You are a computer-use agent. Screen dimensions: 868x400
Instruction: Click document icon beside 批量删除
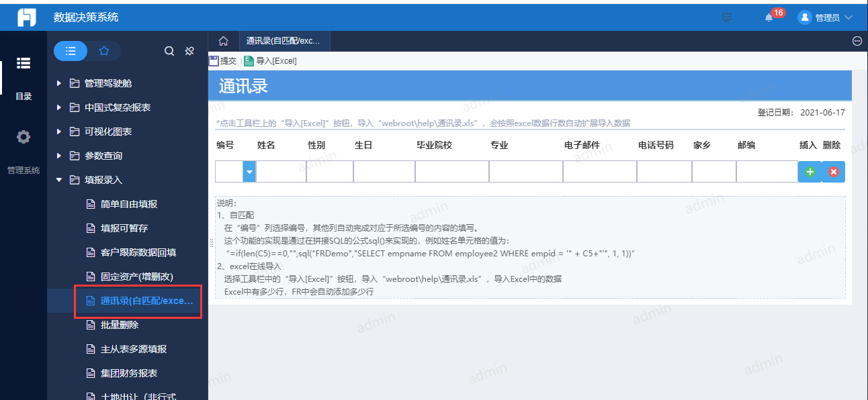coord(91,325)
